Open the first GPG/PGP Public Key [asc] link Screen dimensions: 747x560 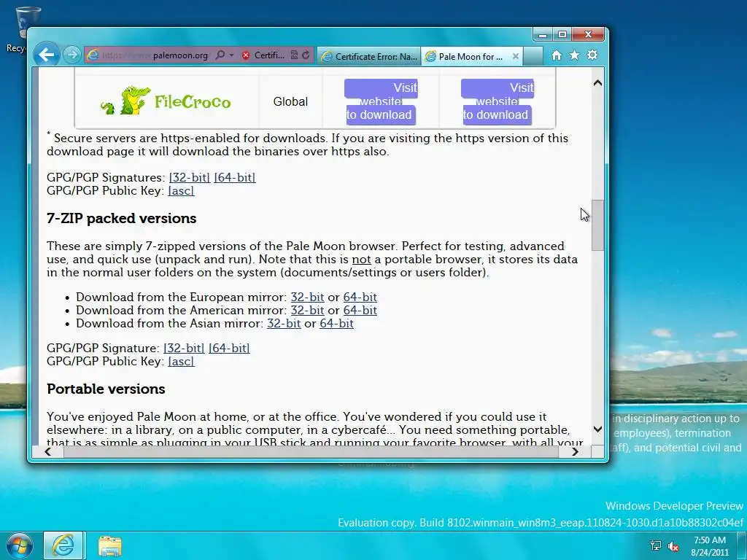click(181, 191)
